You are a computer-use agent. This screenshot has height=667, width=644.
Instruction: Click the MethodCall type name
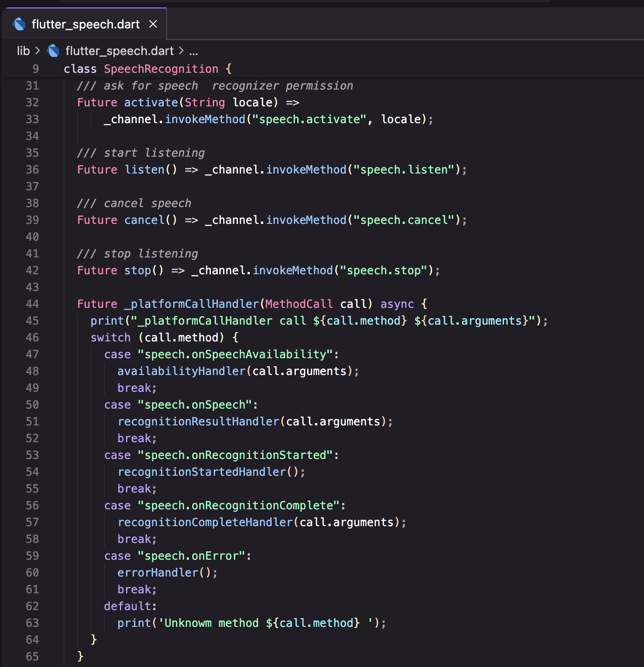pos(299,304)
